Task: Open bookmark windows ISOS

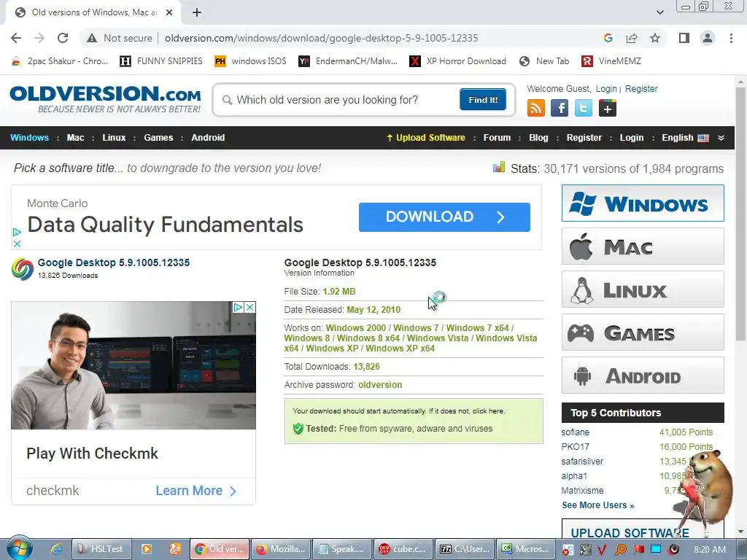Action: [251, 61]
